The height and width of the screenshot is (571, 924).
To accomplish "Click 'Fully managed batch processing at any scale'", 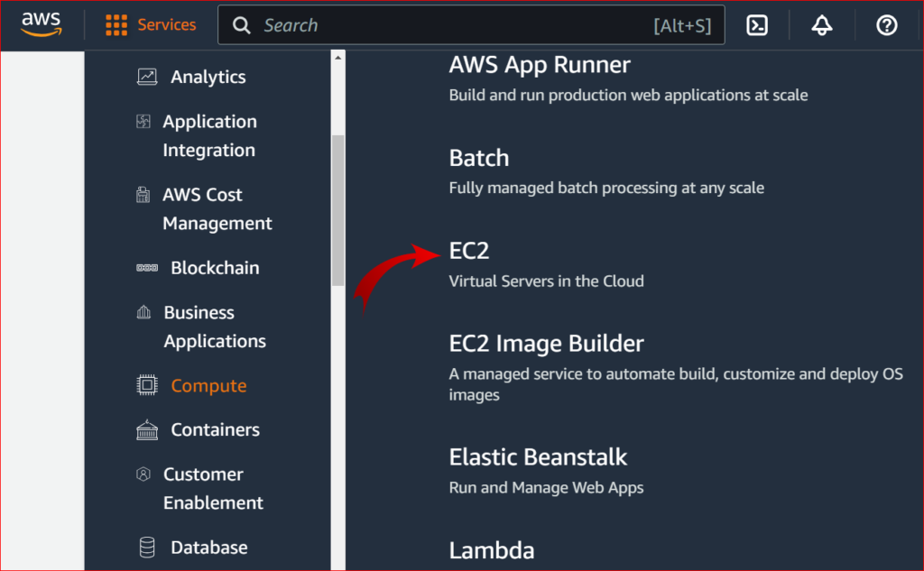I will (x=606, y=188).
